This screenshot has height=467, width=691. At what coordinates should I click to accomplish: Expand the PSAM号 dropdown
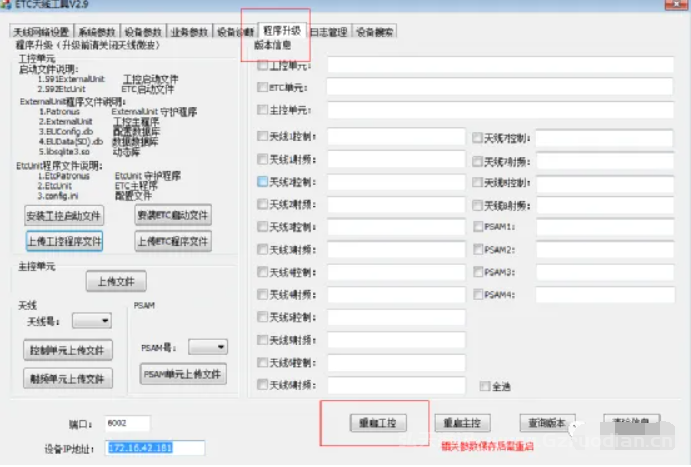coord(208,346)
